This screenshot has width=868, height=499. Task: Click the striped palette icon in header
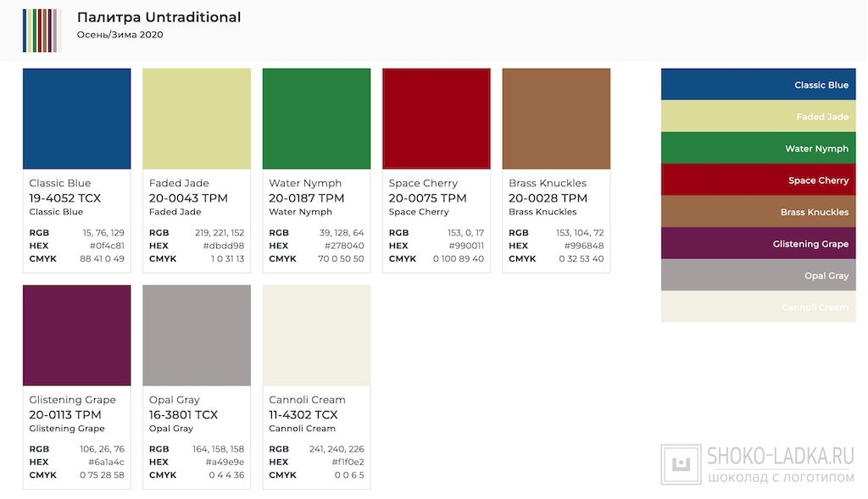pyautogui.click(x=42, y=30)
